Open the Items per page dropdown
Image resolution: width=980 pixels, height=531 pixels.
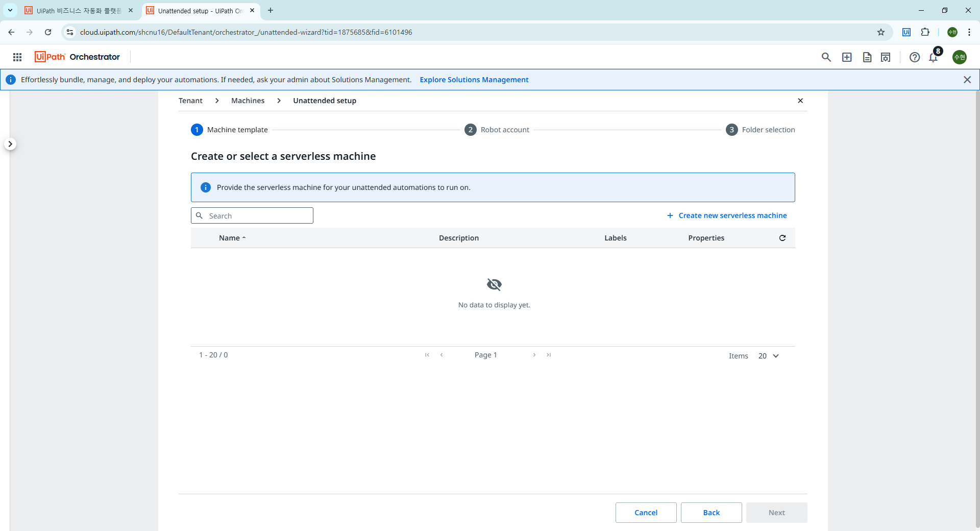(x=769, y=356)
